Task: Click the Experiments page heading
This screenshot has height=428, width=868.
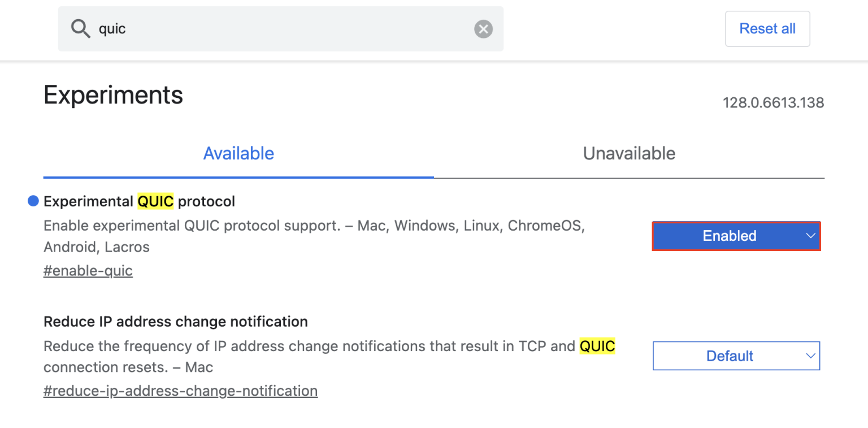Action: [x=113, y=94]
